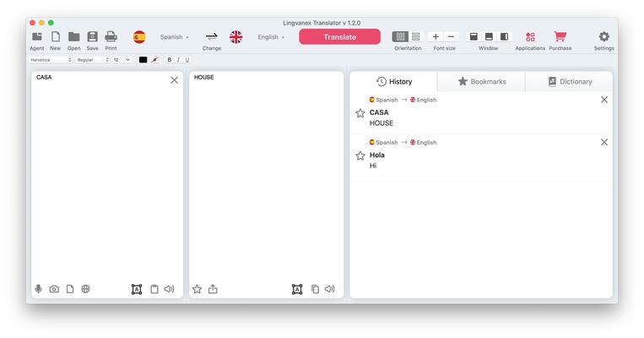Image resolution: width=644 pixels, height=338 pixels.
Task: Click document file translation icon
Action: tap(70, 289)
